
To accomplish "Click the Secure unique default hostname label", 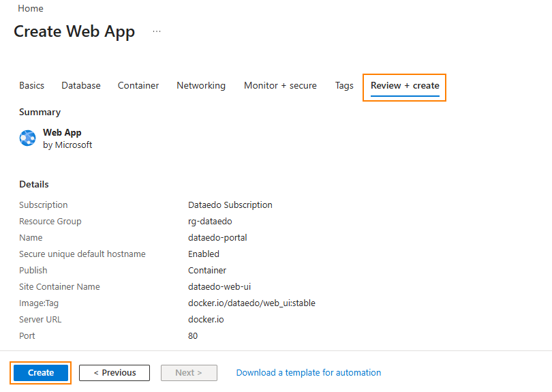I will pos(82,254).
